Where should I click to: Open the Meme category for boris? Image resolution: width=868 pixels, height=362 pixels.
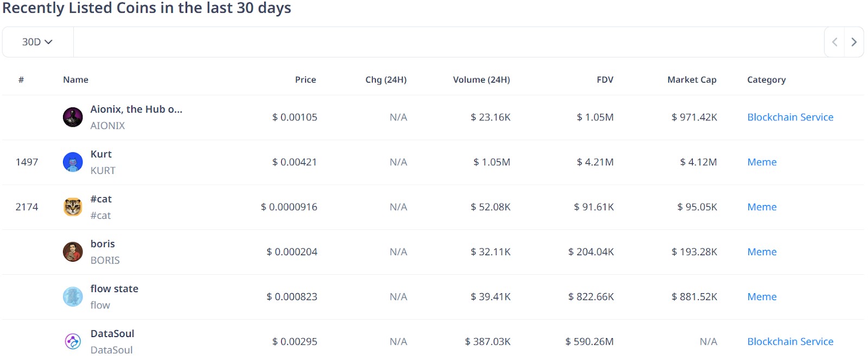click(x=762, y=252)
